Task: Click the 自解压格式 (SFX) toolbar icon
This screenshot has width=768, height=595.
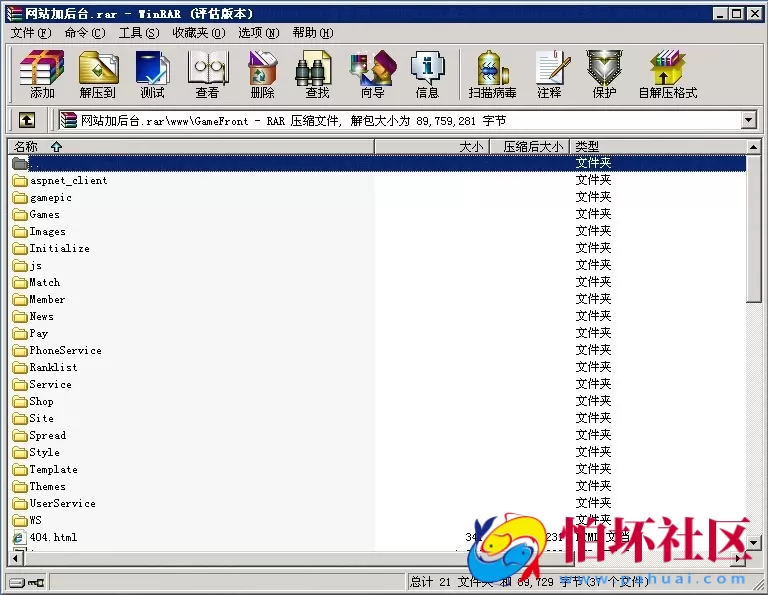Action: coord(668,74)
